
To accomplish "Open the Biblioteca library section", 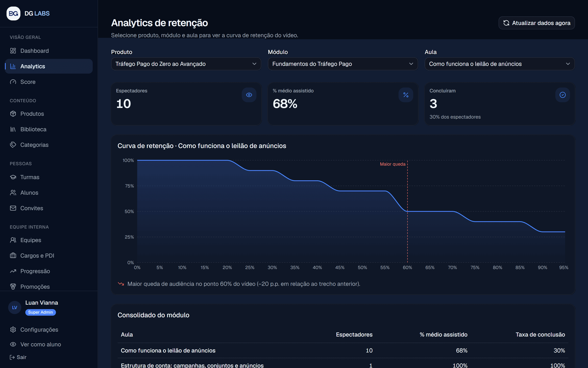I will tap(49, 129).
